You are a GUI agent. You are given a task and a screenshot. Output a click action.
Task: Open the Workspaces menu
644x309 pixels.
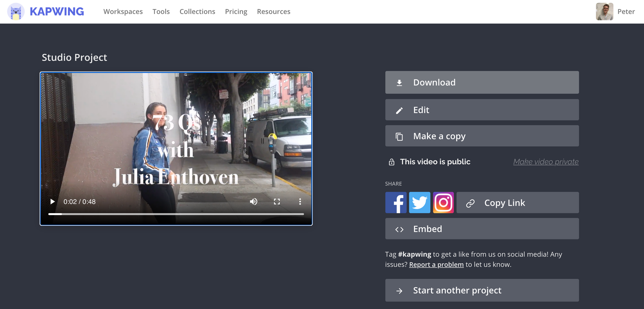click(x=123, y=12)
